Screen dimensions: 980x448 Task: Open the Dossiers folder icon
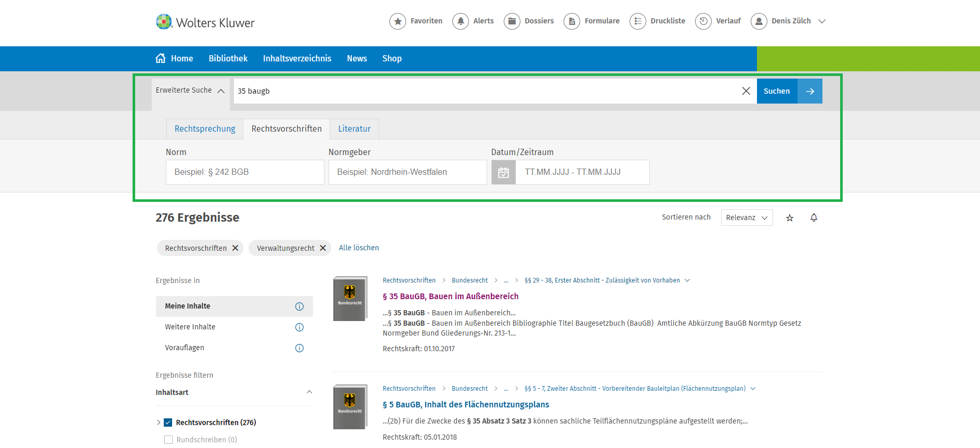[512, 21]
